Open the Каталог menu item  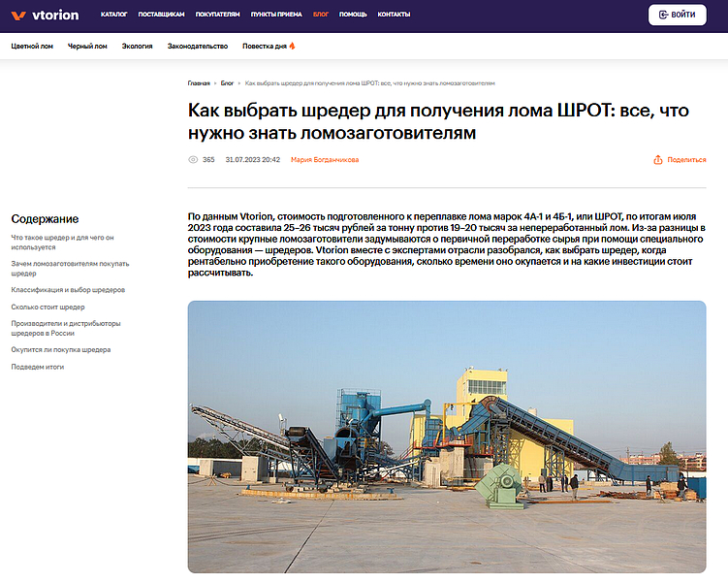(113, 15)
